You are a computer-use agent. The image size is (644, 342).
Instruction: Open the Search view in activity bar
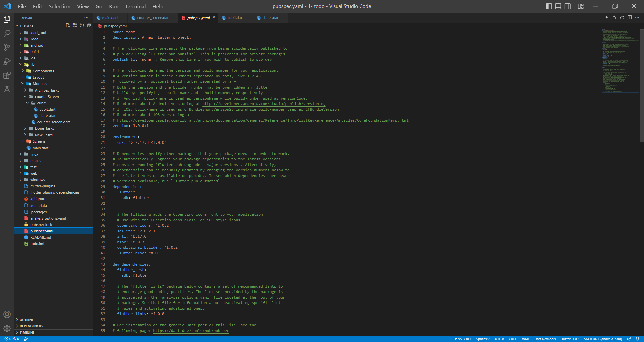[x=7, y=33]
